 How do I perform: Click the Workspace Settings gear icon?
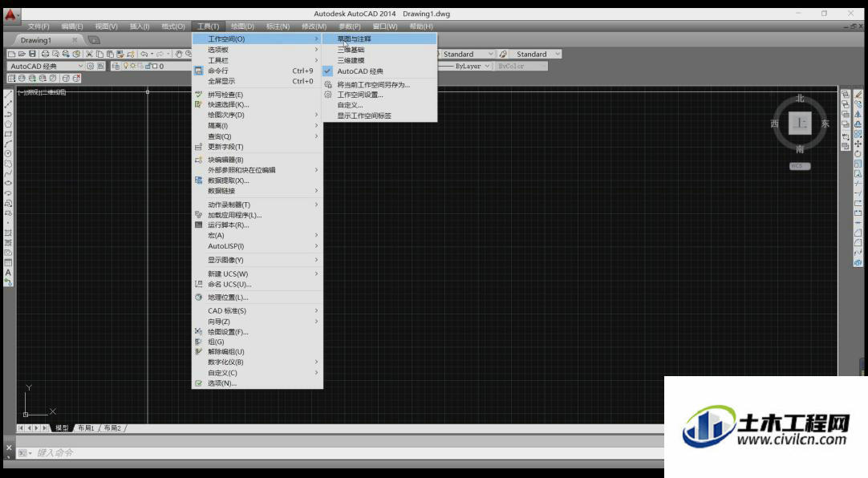(90, 66)
